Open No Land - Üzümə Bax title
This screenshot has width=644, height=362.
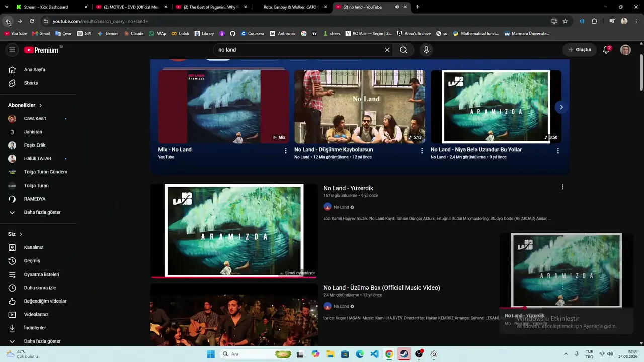pyautogui.click(x=381, y=288)
